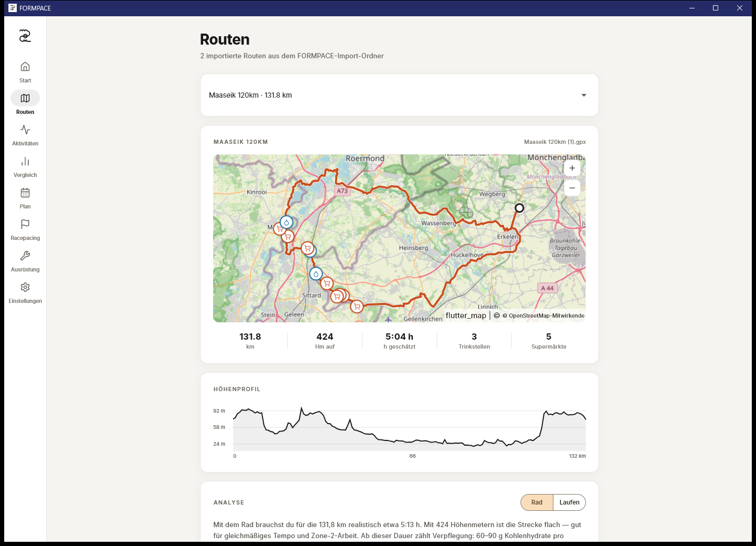Switch analysis to Rad mode

coord(537,502)
